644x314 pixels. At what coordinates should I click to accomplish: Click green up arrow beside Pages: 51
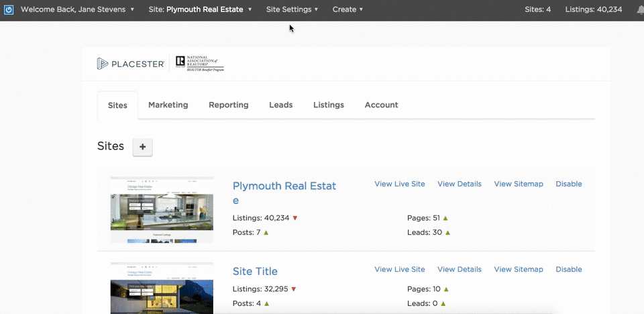pos(445,218)
